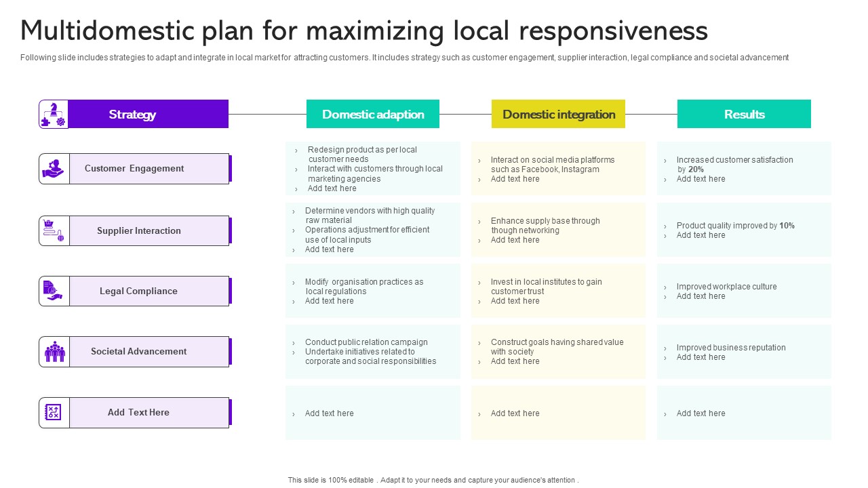This screenshot has width=868, height=488.
Task: Select 'Invest in local institutes' bullet
Action: tap(546, 287)
